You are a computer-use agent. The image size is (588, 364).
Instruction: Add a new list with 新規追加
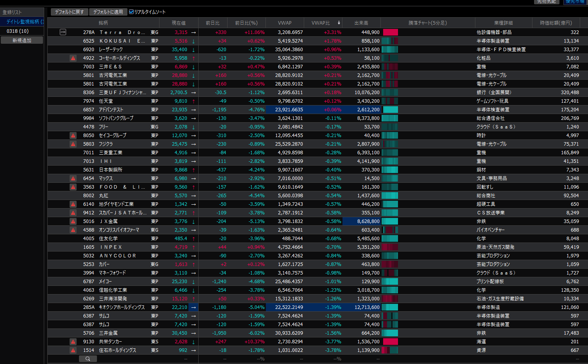[22, 41]
